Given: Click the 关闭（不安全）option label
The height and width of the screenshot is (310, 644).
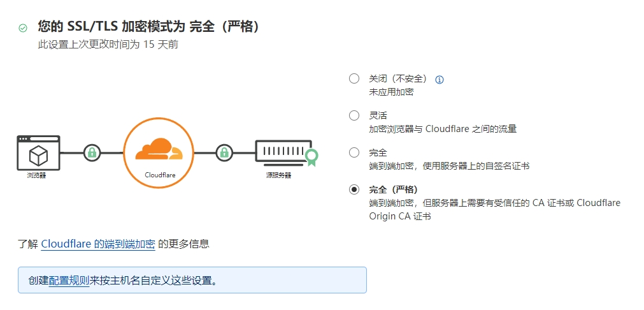Looking at the screenshot, I should pyautogui.click(x=398, y=79).
